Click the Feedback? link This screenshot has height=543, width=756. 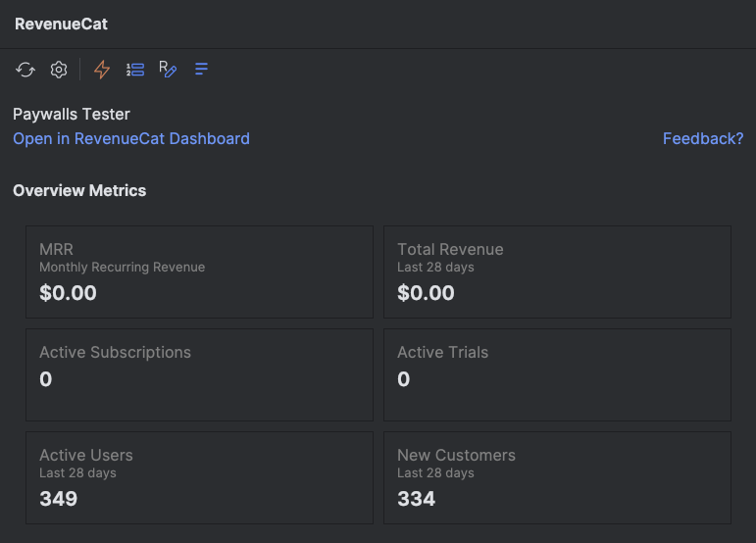coord(703,139)
